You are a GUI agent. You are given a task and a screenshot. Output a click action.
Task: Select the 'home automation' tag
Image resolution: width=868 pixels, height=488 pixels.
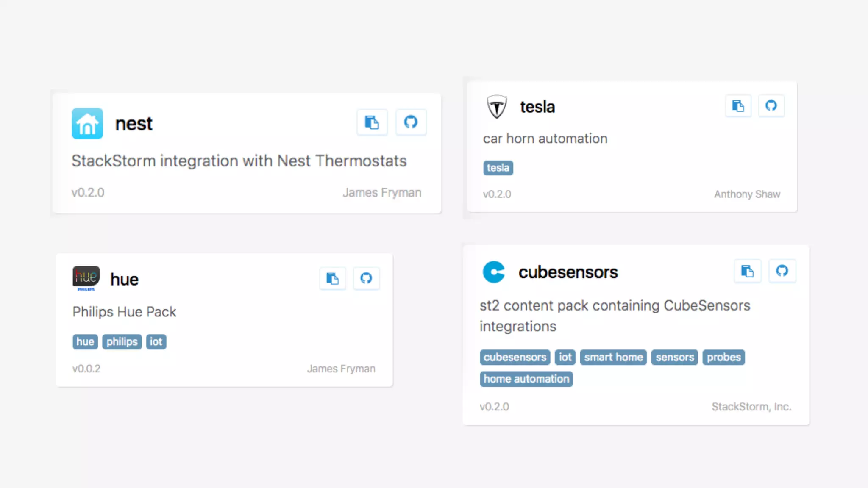tap(526, 379)
